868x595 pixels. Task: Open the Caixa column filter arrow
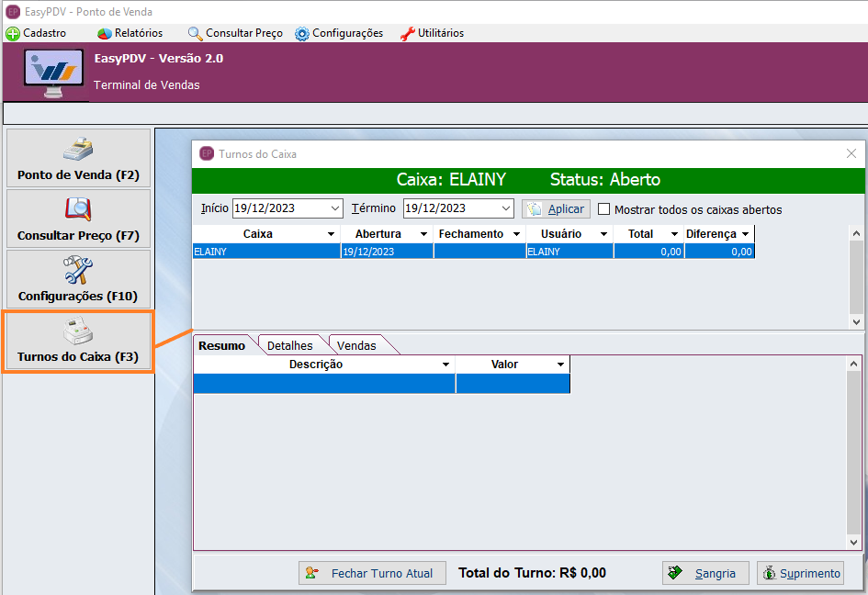331,234
